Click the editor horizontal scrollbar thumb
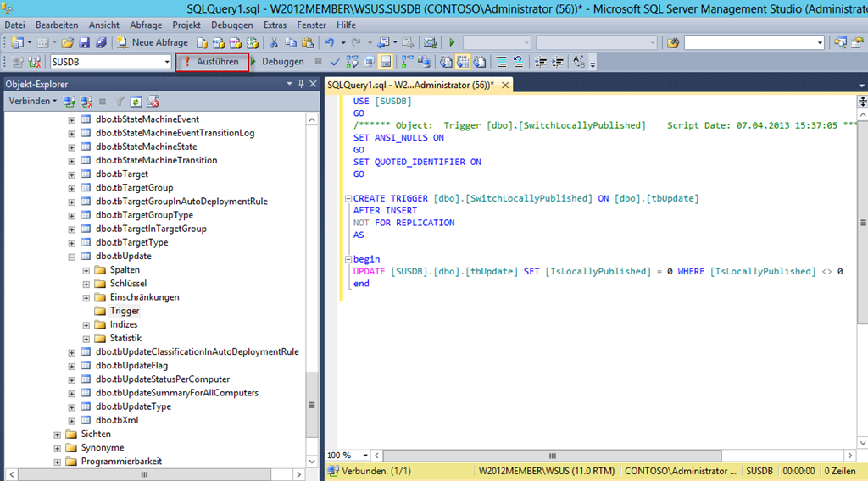The width and height of the screenshot is (868, 481). pos(552,456)
